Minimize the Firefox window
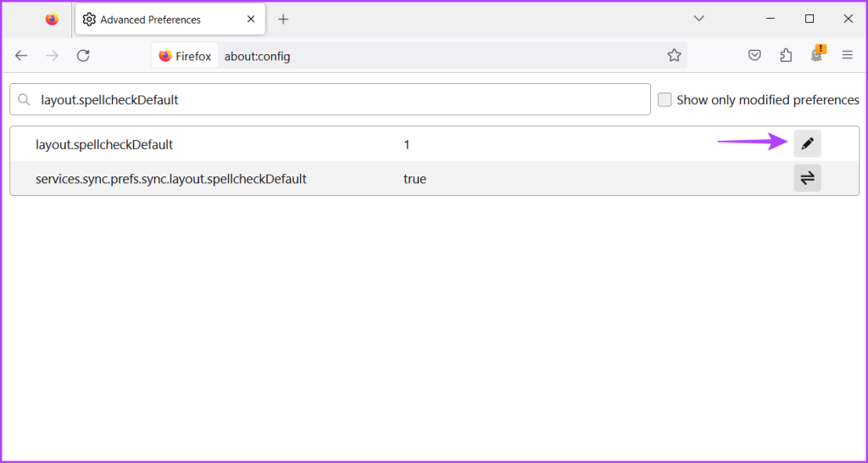Screen dimensions: 868x463 (x=771, y=19)
